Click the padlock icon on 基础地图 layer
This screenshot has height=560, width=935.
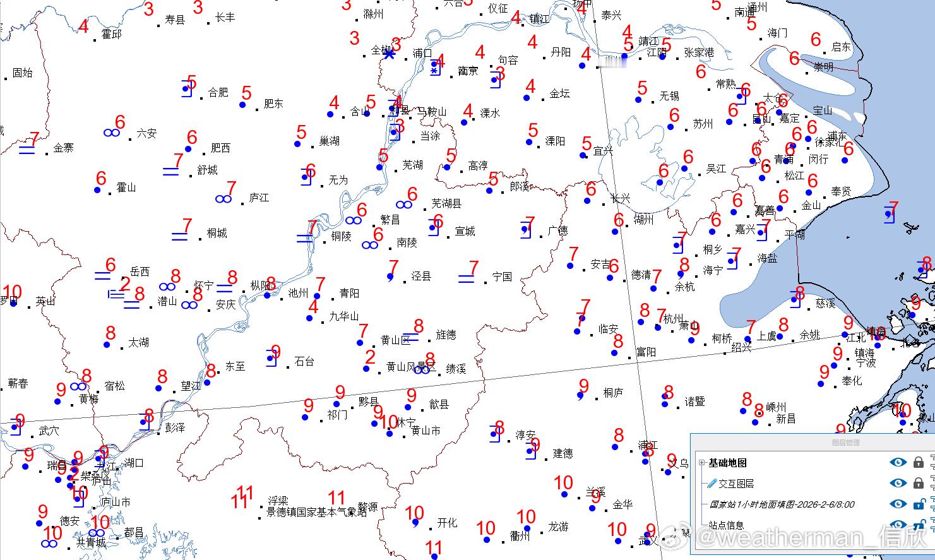tap(919, 462)
